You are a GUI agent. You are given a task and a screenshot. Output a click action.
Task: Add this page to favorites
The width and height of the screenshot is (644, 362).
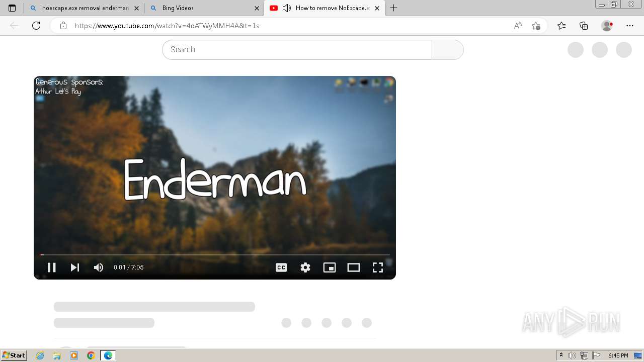point(536,26)
